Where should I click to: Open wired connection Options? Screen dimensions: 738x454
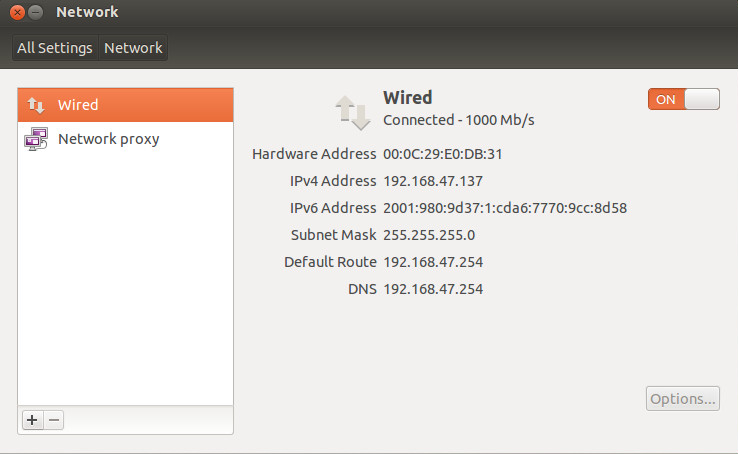pyautogui.click(x=682, y=398)
